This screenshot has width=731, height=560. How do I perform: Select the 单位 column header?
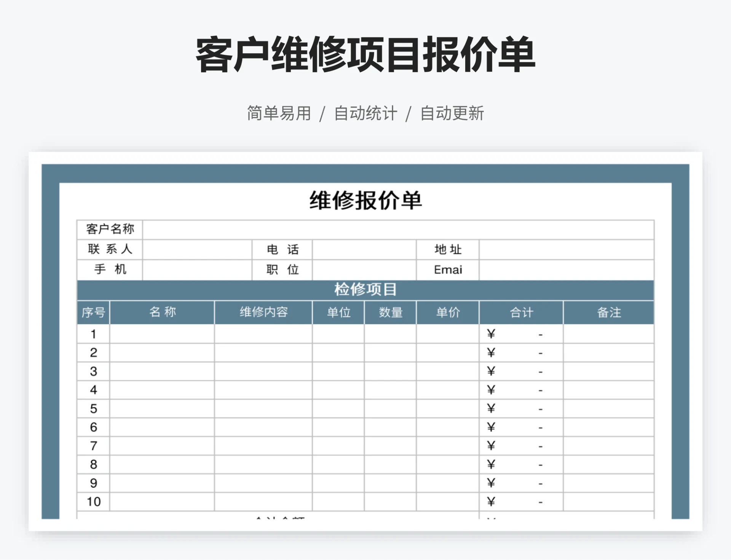click(338, 313)
